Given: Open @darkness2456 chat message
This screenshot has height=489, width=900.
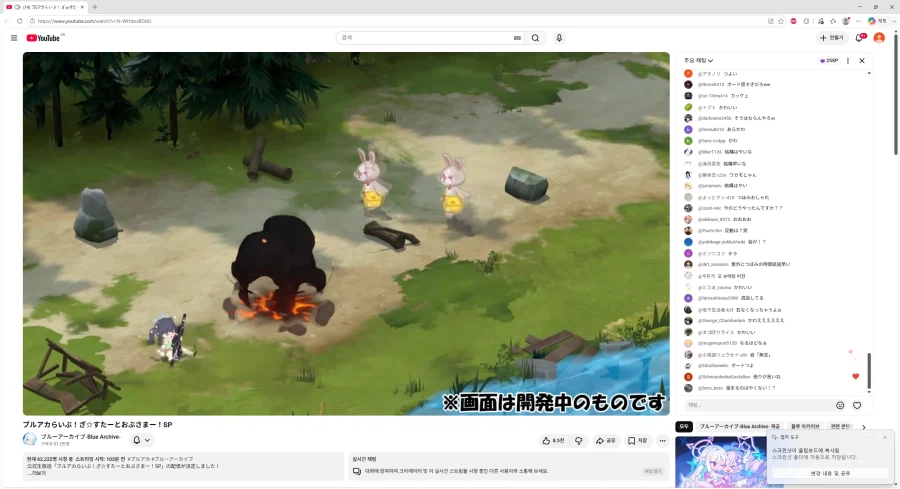Looking at the screenshot, I should (x=736, y=118).
